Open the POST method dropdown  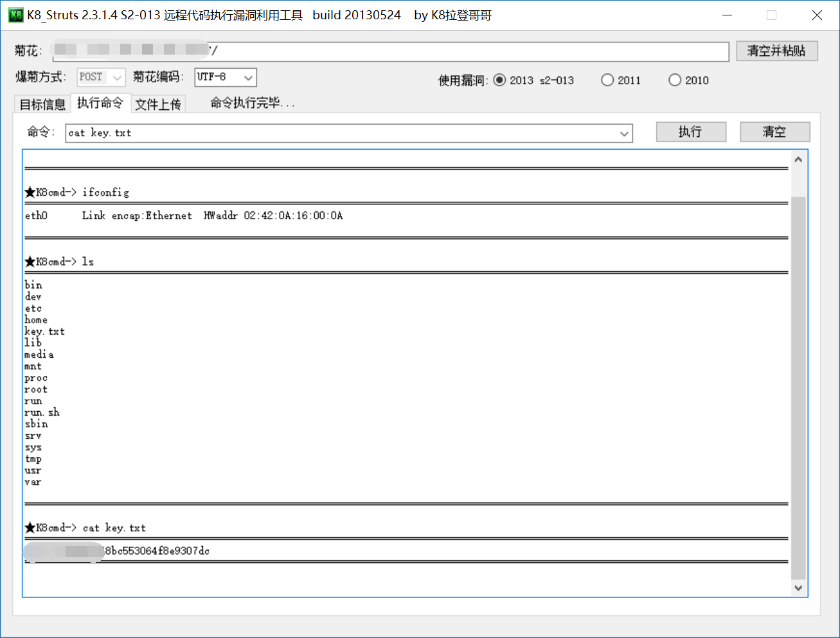[116, 78]
